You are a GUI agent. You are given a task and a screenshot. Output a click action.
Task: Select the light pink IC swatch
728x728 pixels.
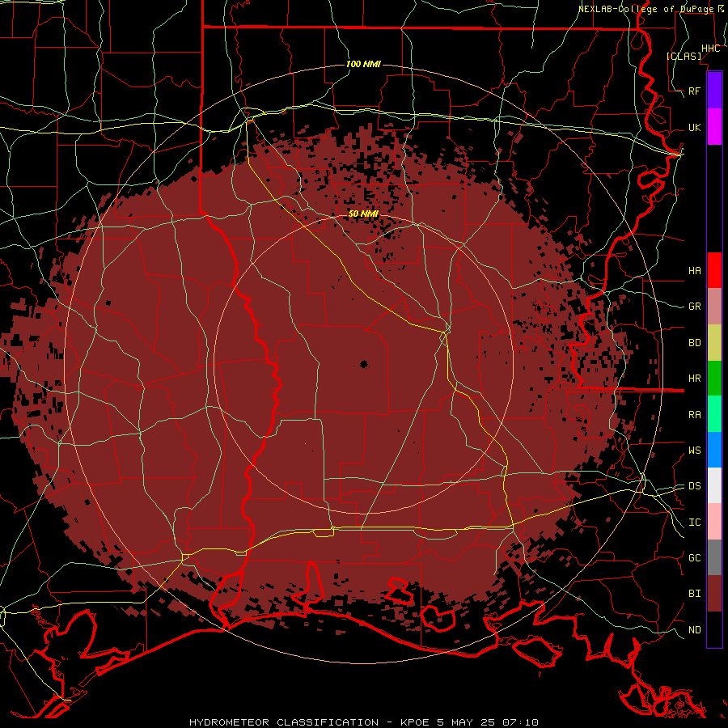click(x=714, y=522)
